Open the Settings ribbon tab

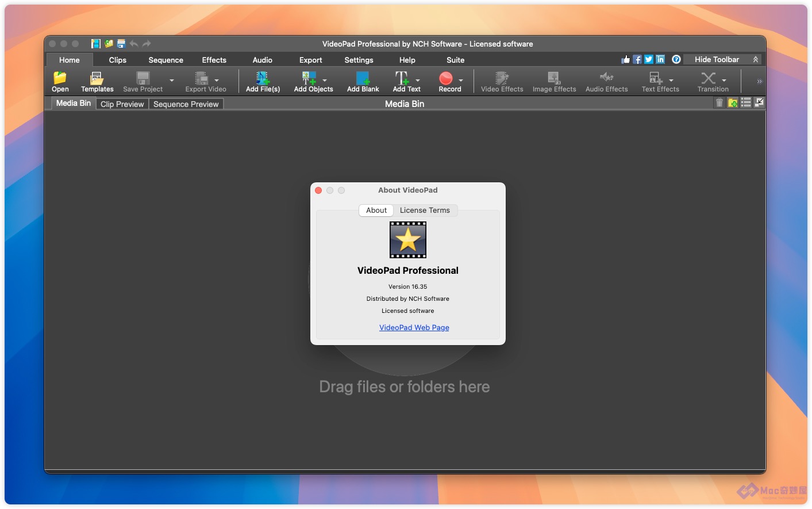coord(359,60)
